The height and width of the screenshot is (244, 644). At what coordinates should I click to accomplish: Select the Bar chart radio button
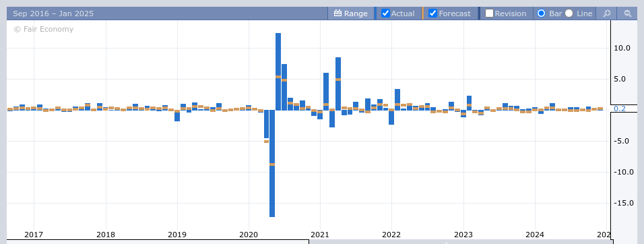pos(542,13)
